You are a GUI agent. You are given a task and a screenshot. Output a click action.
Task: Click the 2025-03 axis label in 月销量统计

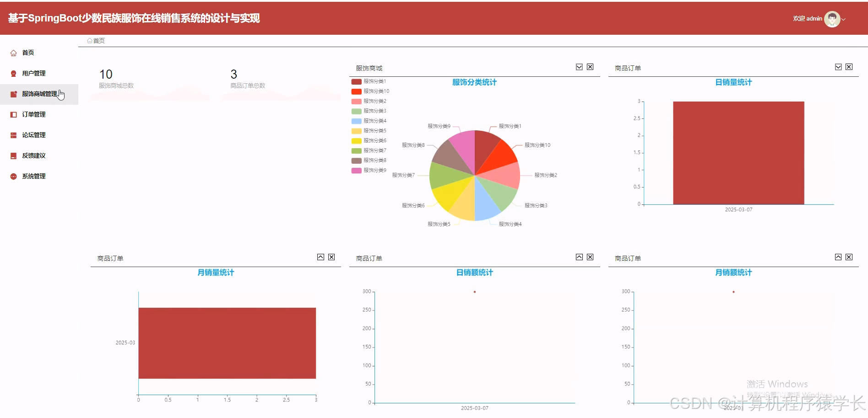click(125, 343)
